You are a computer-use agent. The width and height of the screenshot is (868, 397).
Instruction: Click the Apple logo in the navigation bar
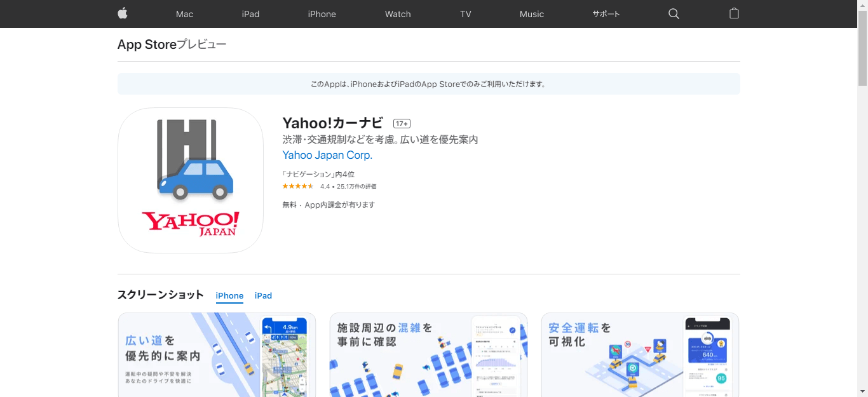(x=121, y=13)
